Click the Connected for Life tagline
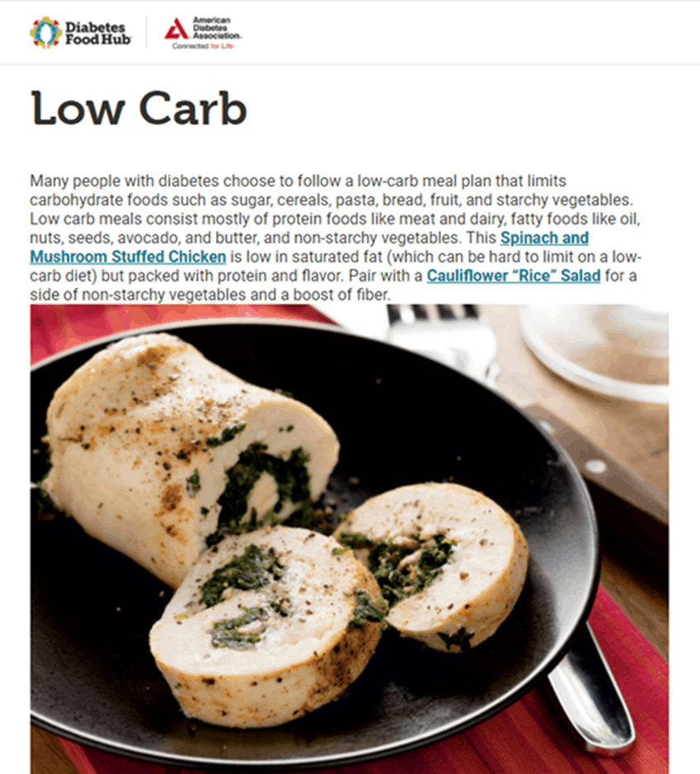700x774 pixels. (x=203, y=46)
